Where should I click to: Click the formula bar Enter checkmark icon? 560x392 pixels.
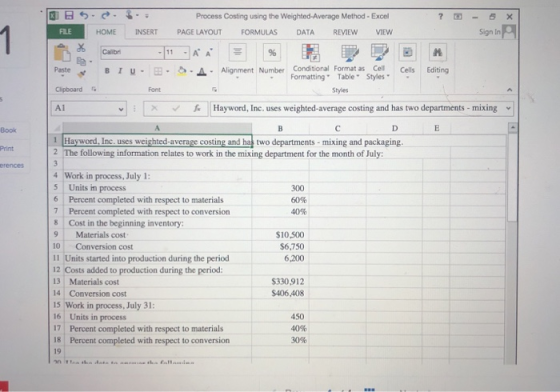[176, 108]
